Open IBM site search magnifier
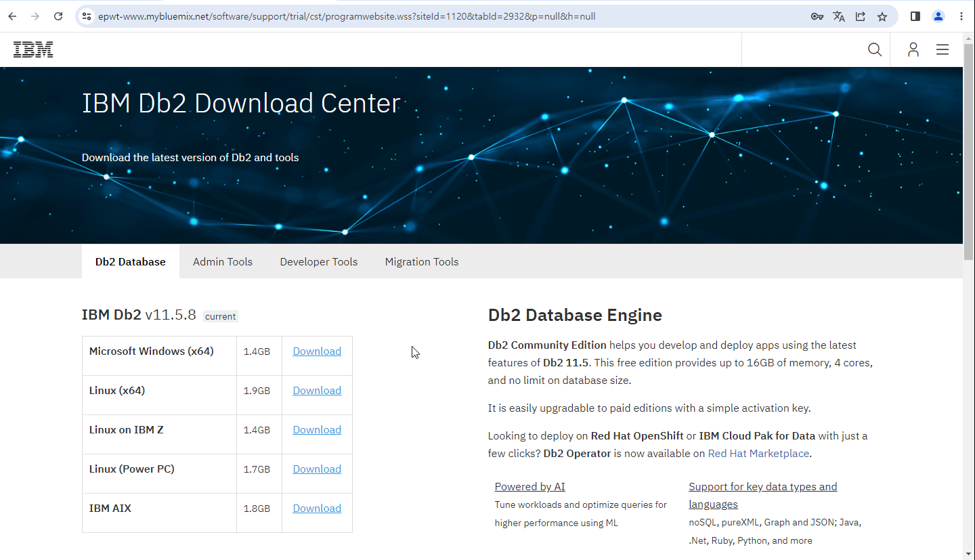This screenshot has width=975, height=560. (875, 49)
